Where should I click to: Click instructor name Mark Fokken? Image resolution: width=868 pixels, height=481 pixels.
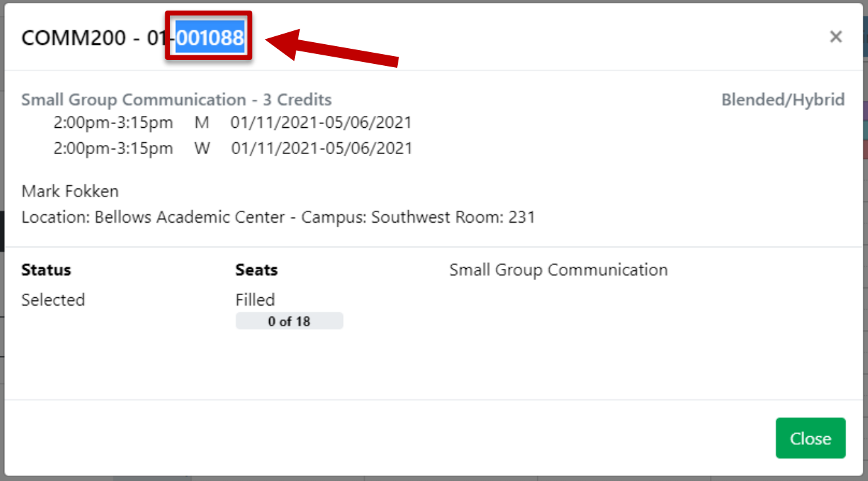(70, 192)
